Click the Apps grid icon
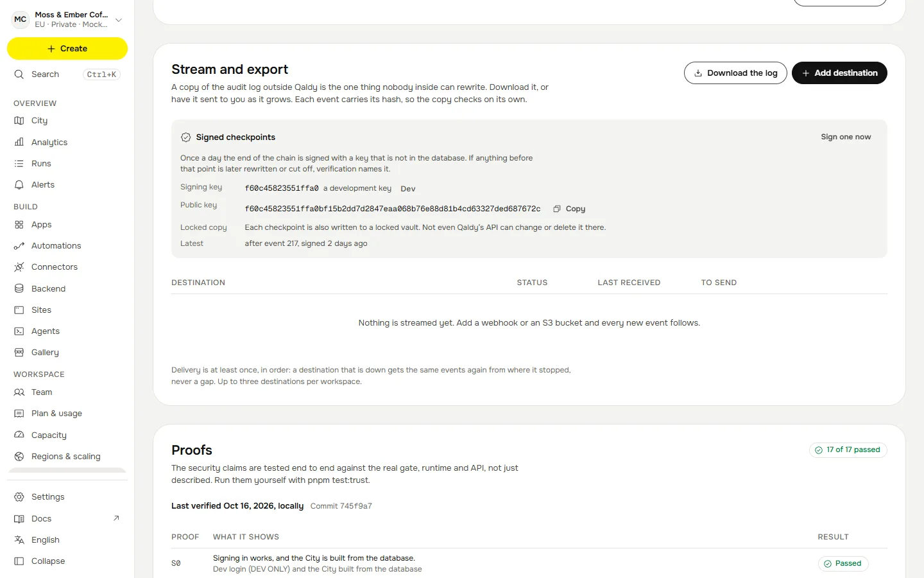Viewport: 924px width, 578px height. click(19, 225)
